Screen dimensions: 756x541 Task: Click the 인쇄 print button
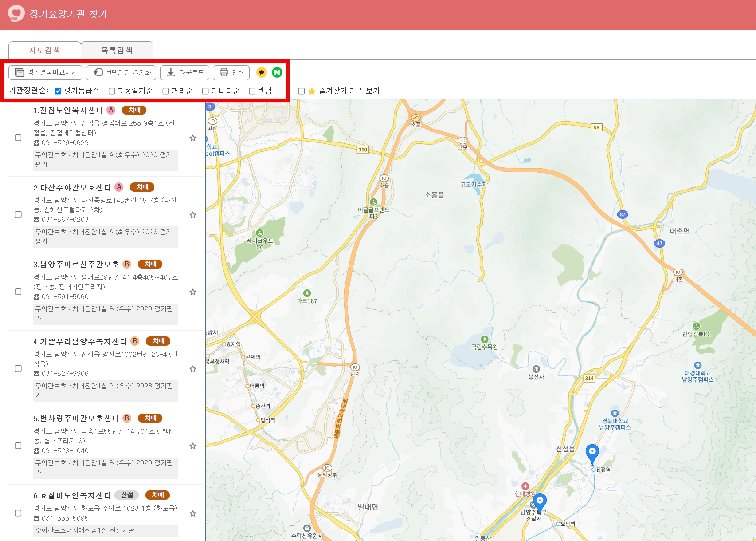[231, 72]
